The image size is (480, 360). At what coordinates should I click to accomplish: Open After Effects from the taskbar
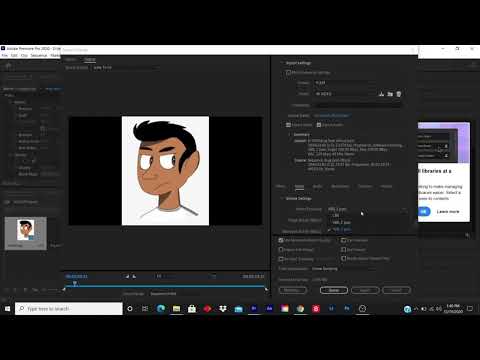tap(269, 309)
